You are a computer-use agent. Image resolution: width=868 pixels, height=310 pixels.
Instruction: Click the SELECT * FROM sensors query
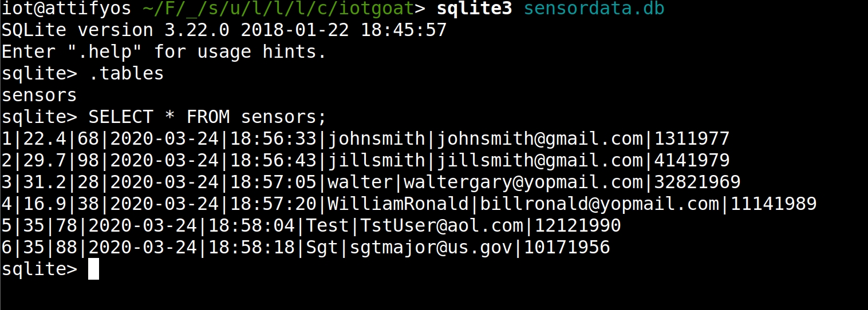(207, 117)
